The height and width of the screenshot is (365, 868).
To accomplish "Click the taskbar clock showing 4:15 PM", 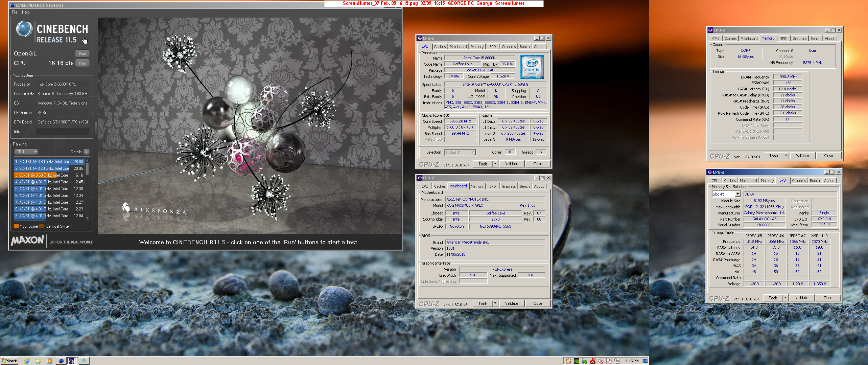I will click(632, 361).
